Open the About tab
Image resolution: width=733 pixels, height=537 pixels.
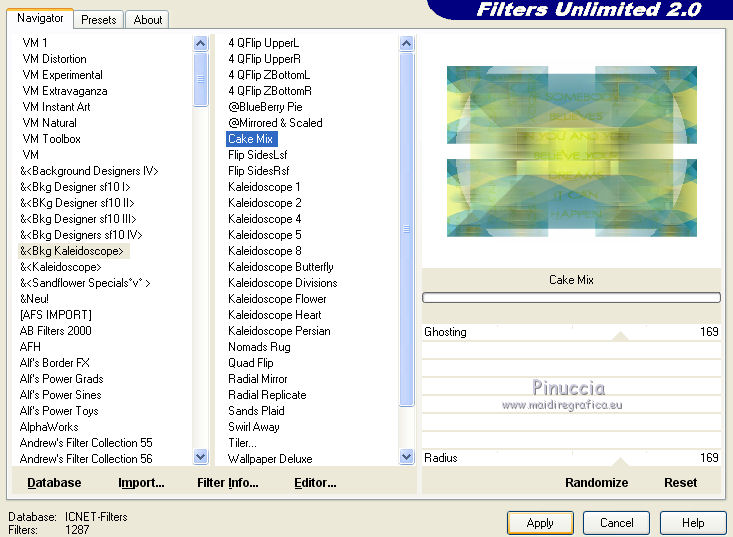click(x=148, y=20)
